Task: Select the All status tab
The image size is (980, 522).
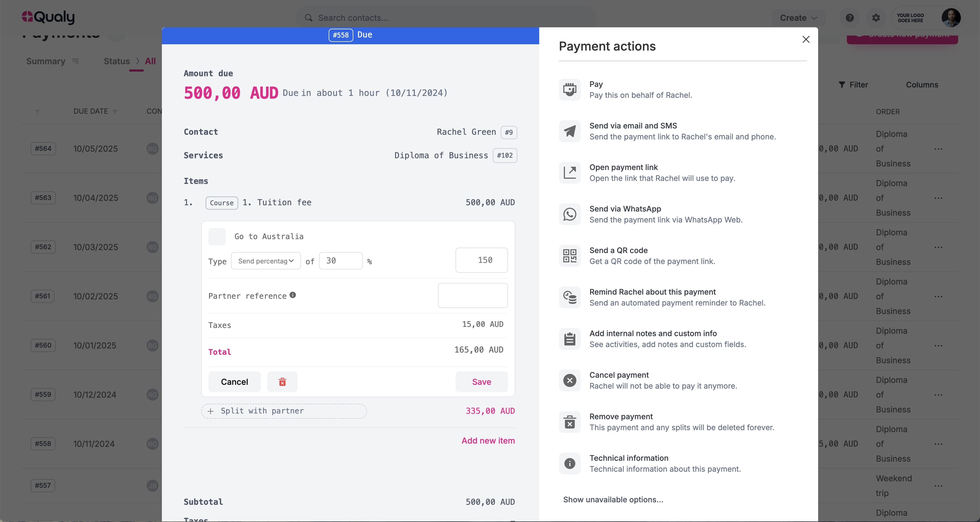Action: click(x=150, y=61)
